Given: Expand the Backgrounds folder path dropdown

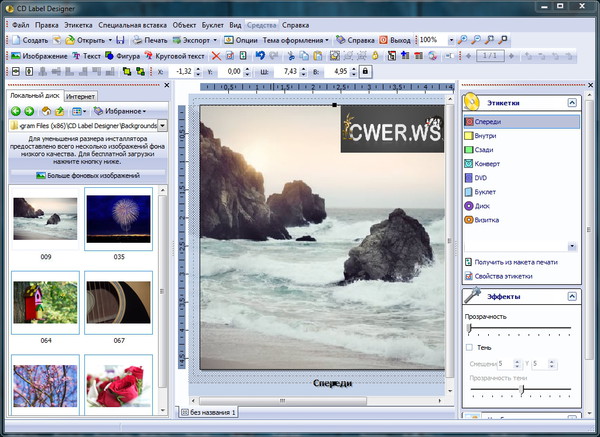Looking at the screenshot, I should point(162,126).
